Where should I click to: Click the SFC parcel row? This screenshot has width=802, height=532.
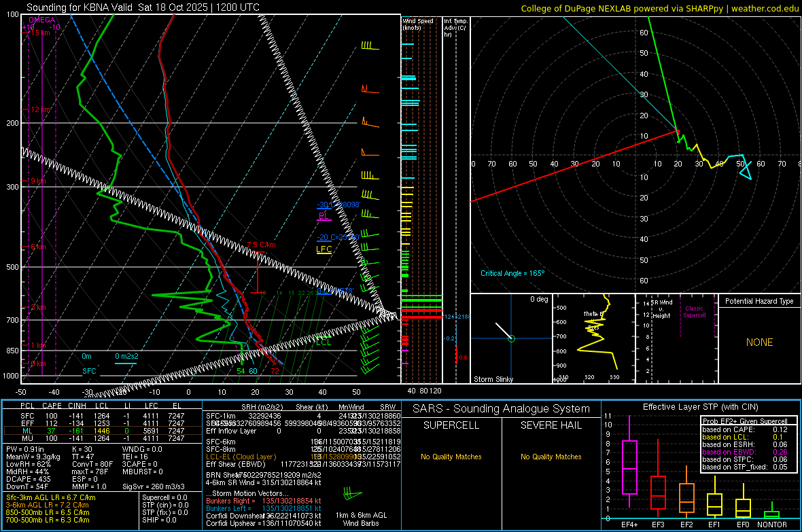[102, 416]
